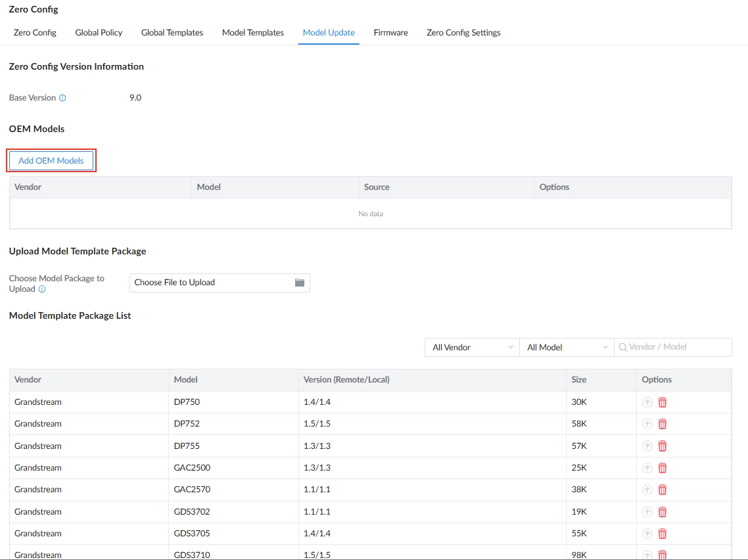
Task: Switch to the Zero Config tab
Action: point(35,32)
